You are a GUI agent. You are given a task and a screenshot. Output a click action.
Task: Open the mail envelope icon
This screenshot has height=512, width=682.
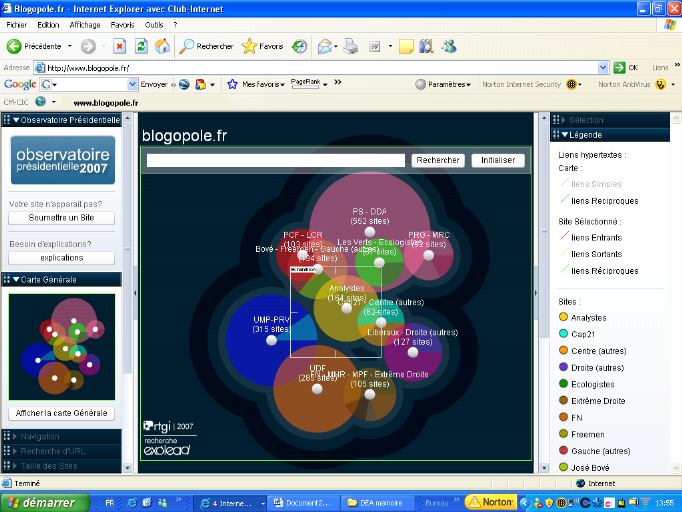click(x=325, y=46)
